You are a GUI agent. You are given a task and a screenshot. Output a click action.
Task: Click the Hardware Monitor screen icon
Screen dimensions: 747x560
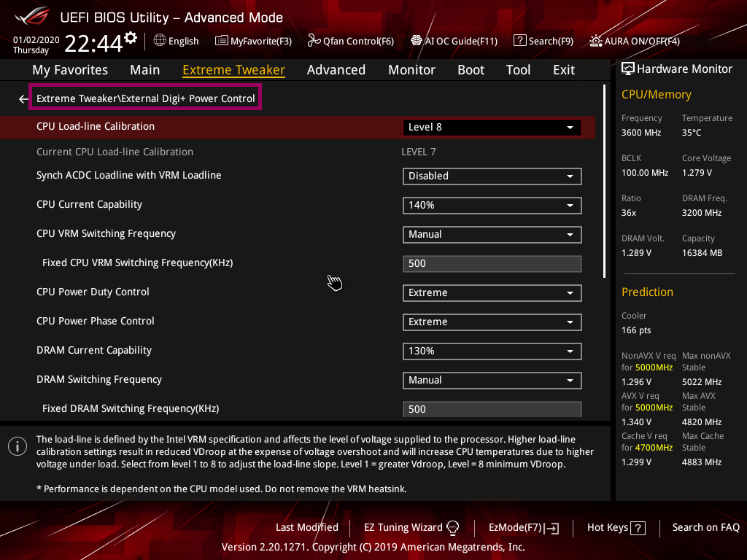(628, 69)
